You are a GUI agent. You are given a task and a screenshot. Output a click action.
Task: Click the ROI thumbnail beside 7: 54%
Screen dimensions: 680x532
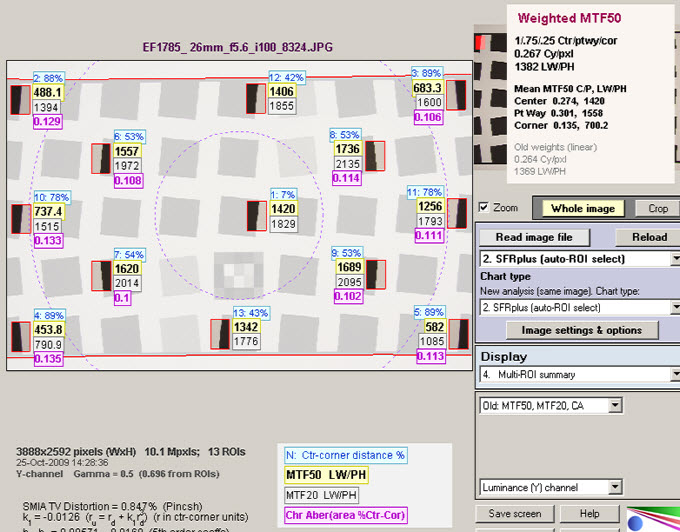(101, 276)
